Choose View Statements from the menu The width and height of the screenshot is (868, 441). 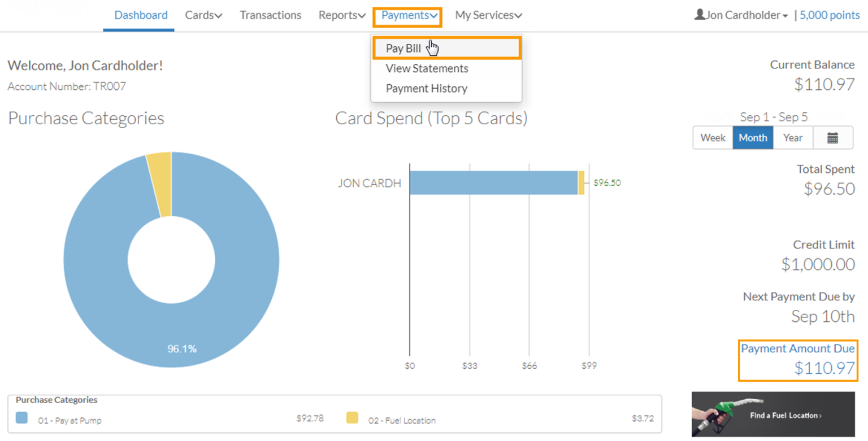click(427, 68)
